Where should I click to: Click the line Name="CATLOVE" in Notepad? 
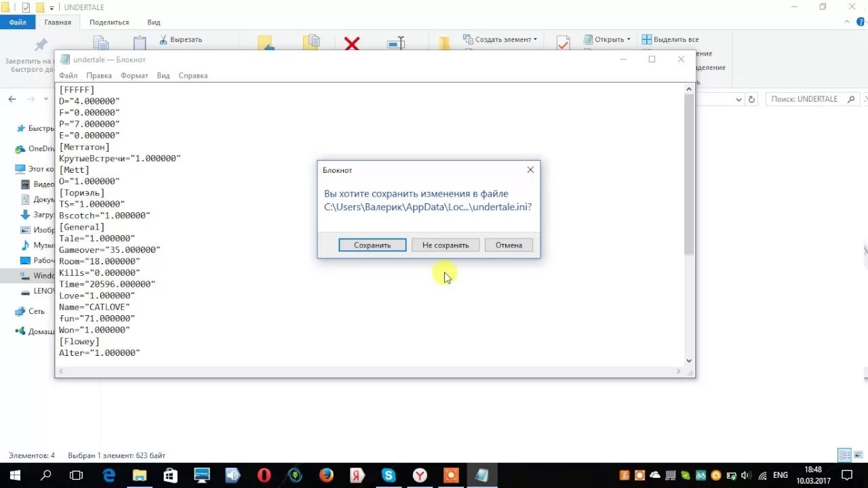[x=94, y=307]
